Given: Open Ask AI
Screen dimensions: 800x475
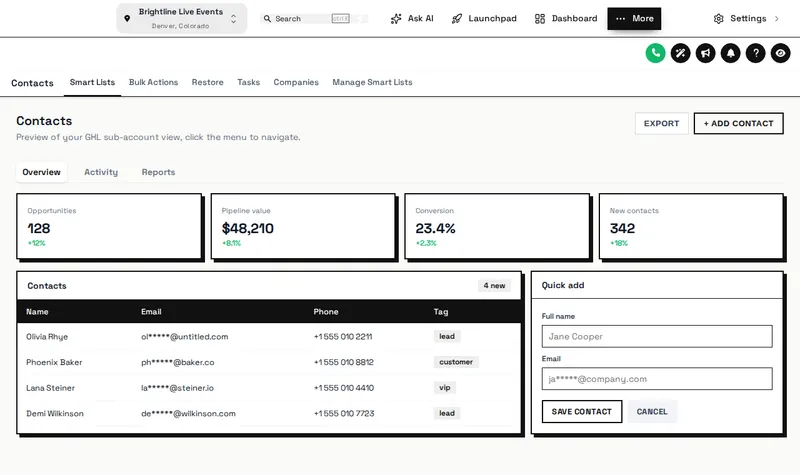Looking at the screenshot, I should coord(412,19).
